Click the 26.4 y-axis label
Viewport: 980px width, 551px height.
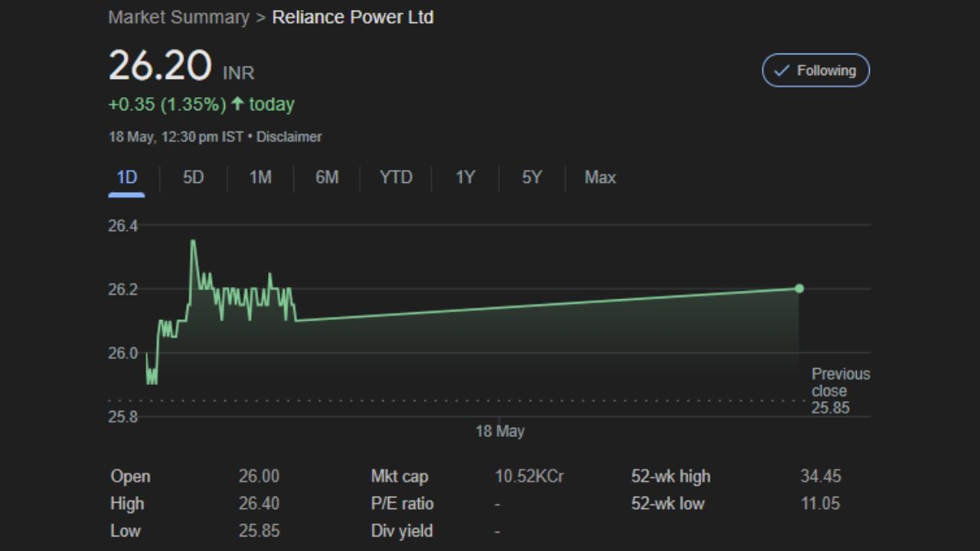(x=122, y=226)
